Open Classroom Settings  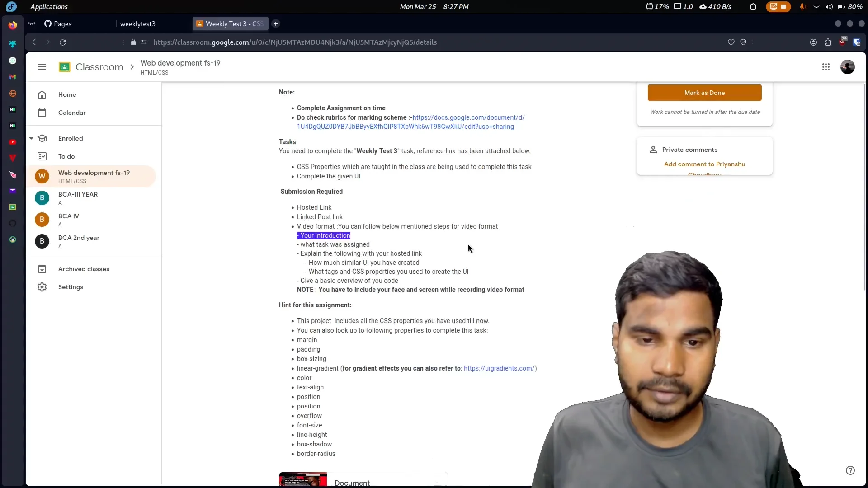click(x=94, y=287)
